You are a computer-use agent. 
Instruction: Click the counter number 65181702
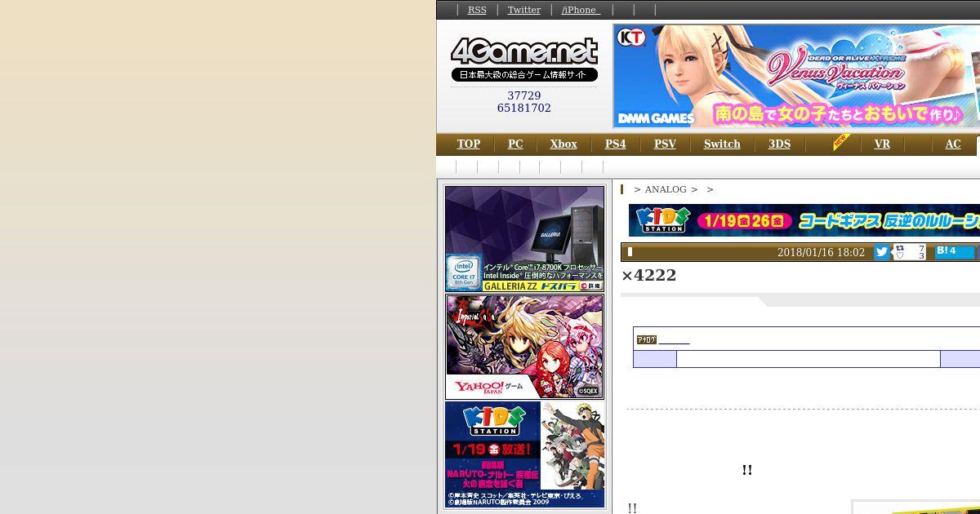pos(524,108)
